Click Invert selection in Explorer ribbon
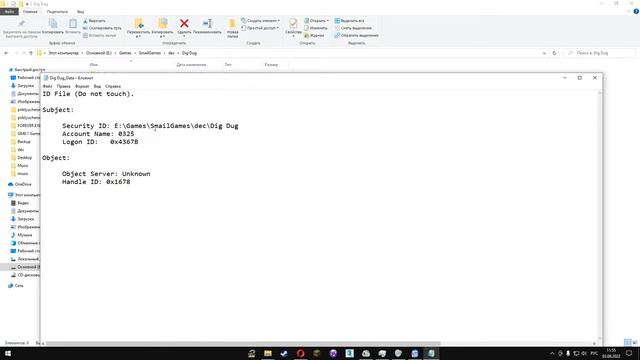 point(357,35)
